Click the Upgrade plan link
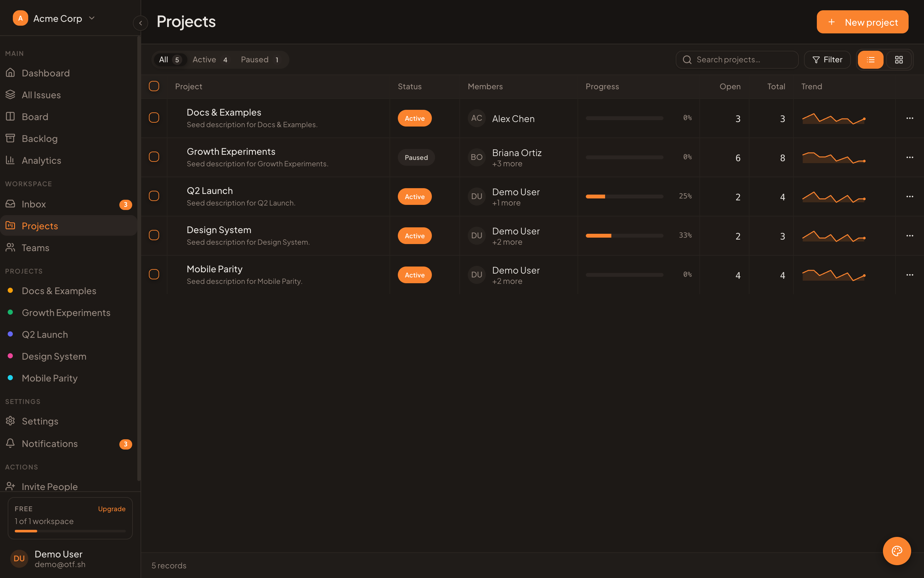Screen dimensions: 924x578 (112, 508)
